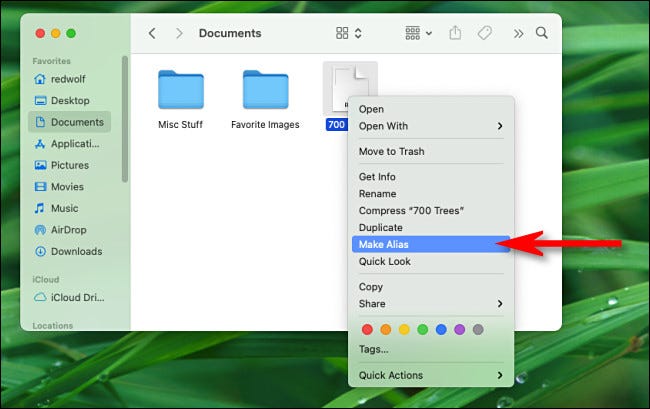The image size is (650, 409).
Task: Select the Favorite Images folder
Action: 265,90
